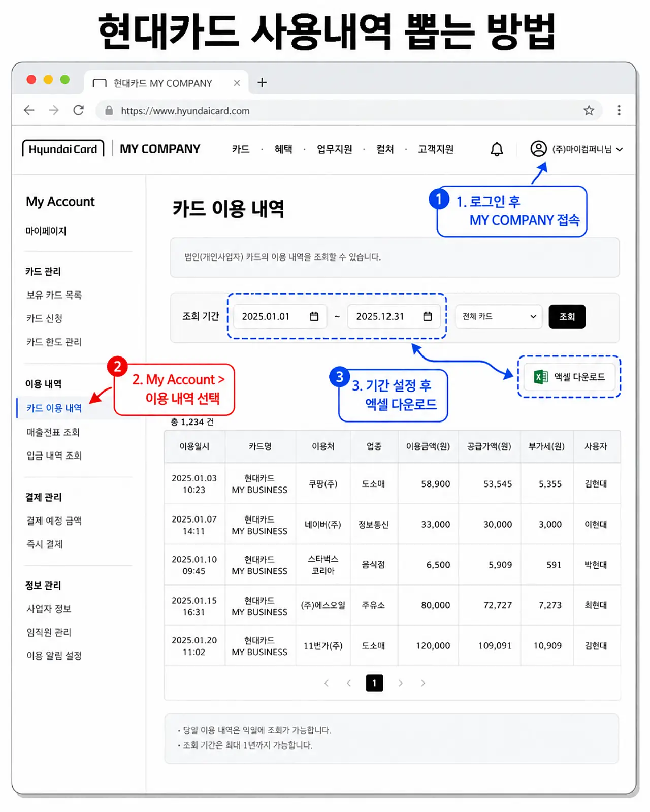Open the notification bell
The height and width of the screenshot is (812, 650).
(497, 149)
